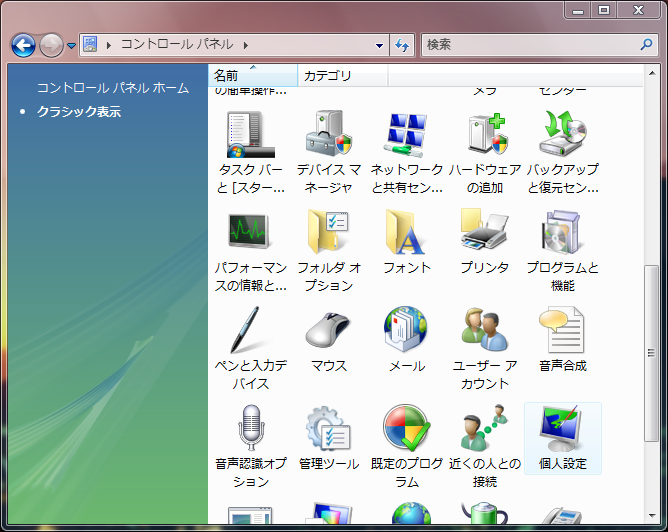Screen dimensions: 668x532
Task: Open フォント folder icon
Action: point(405,232)
